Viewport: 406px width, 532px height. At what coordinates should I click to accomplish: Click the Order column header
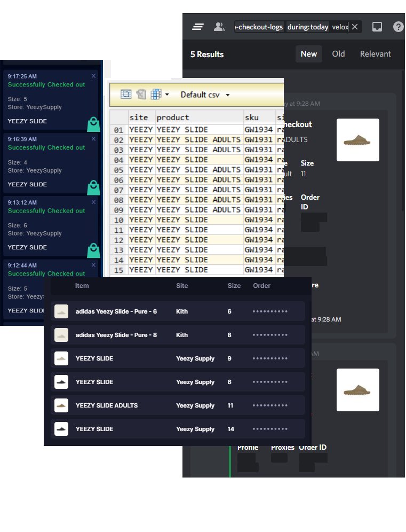(261, 286)
